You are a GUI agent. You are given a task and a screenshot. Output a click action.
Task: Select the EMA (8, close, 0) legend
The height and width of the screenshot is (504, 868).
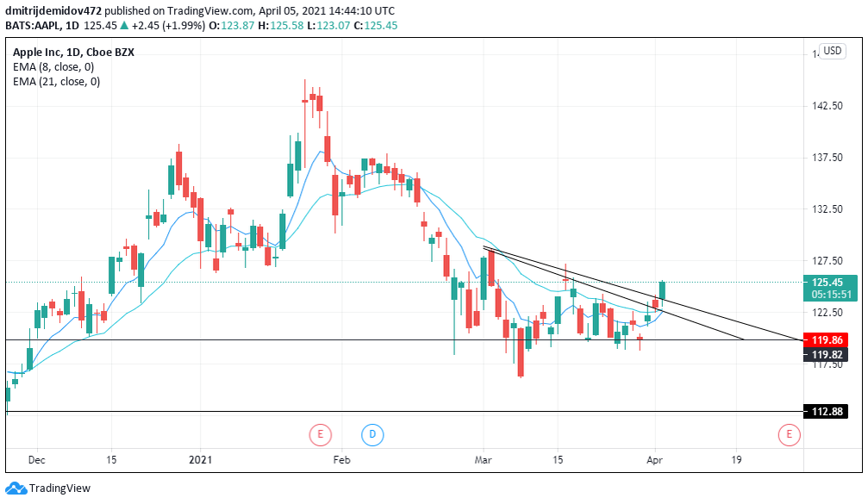pos(53,67)
